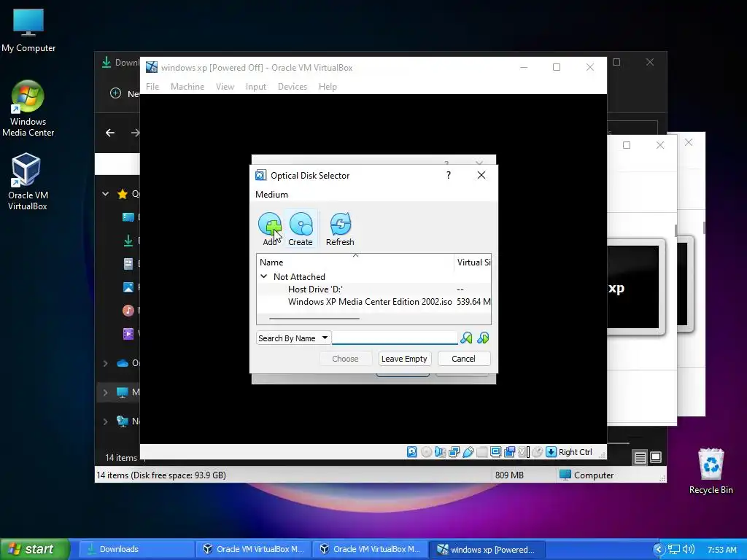This screenshot has width=747, height=560.
Task: Click the Choose button
Action: (345, 359)
